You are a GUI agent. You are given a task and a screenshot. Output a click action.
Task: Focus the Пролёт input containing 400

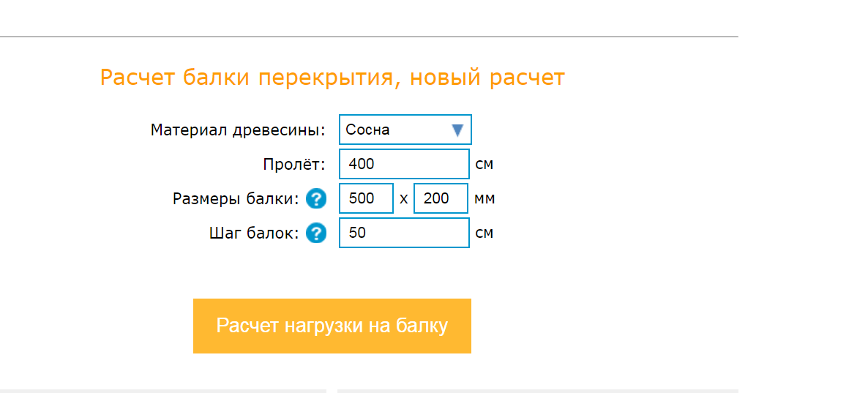point(404,164)
